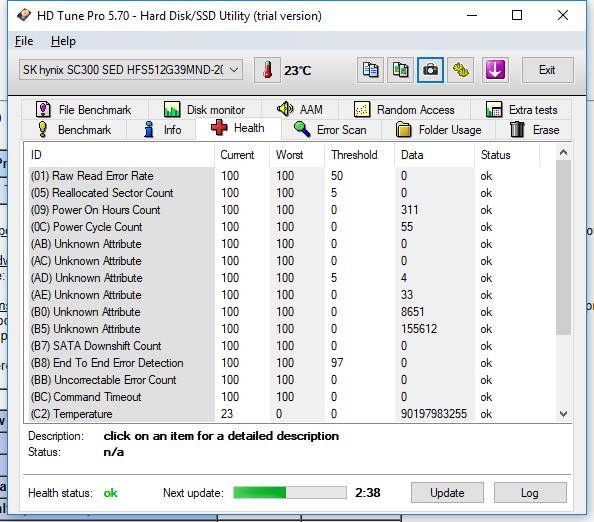Open the Help menu
Screen dimensions: 594x522
point(63,41)
